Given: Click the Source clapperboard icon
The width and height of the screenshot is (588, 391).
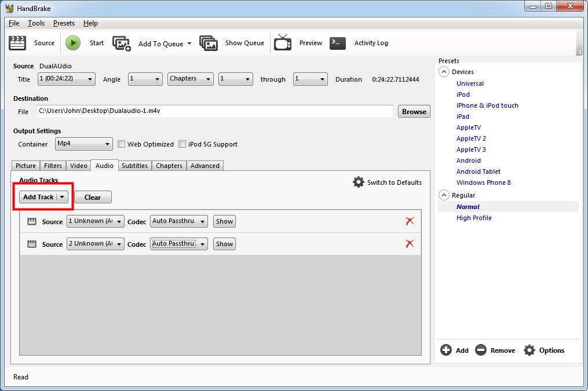Looking at the screenshot, I should 19,43.
